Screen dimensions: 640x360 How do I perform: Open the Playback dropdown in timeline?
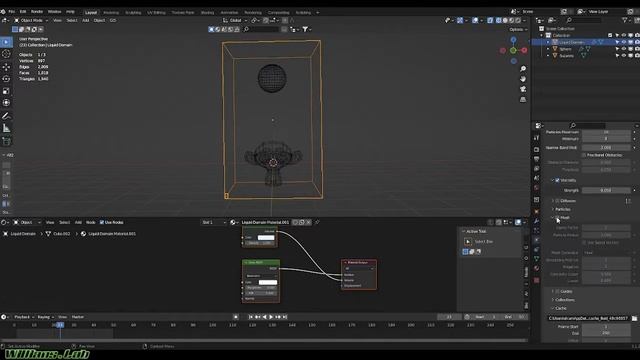[x=24, y=317]
